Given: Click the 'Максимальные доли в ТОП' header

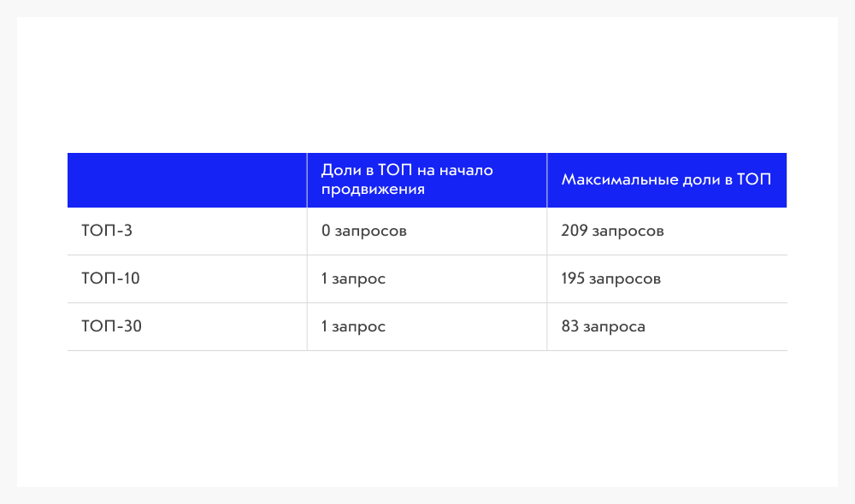Looking at the screenshot, I should coord(666,179).
